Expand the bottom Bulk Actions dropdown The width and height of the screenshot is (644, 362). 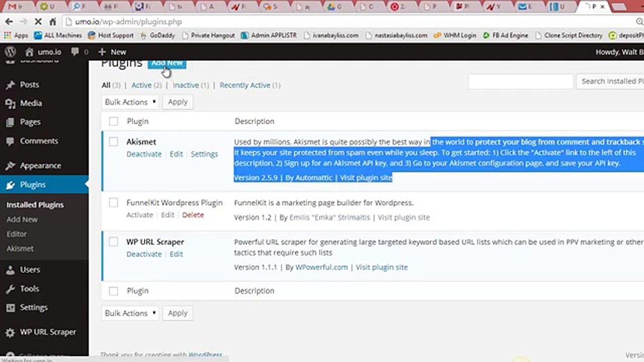pos(130,313)
